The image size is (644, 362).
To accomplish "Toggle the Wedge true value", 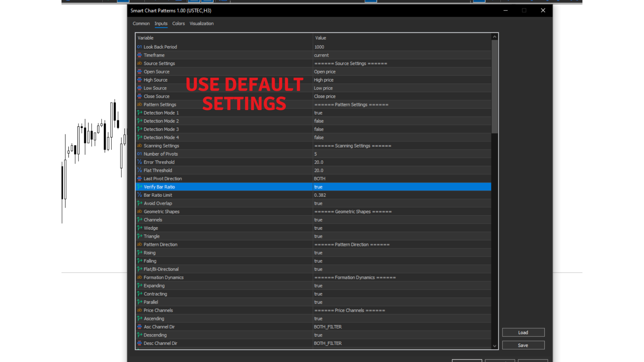I will pyautogui.click(x=318, y=228).
